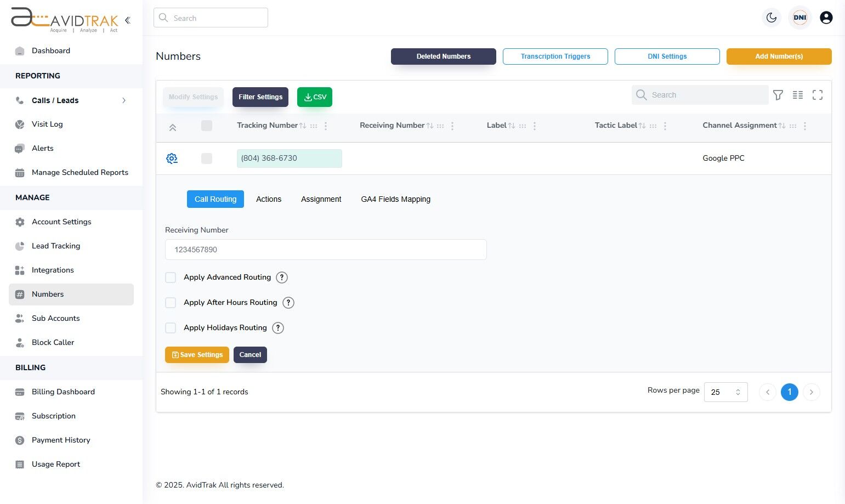Enable Apply Holidays Routing

point(171,328)
